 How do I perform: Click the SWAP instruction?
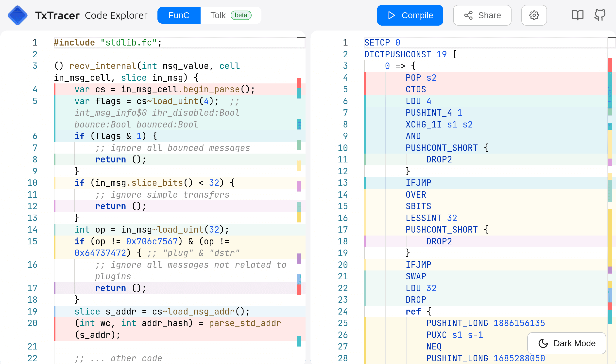(416, 276)
